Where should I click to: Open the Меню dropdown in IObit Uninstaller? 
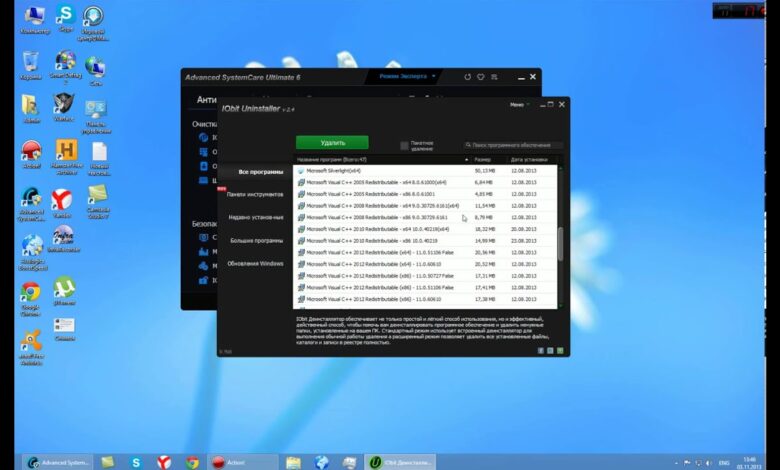coord(518,104)
